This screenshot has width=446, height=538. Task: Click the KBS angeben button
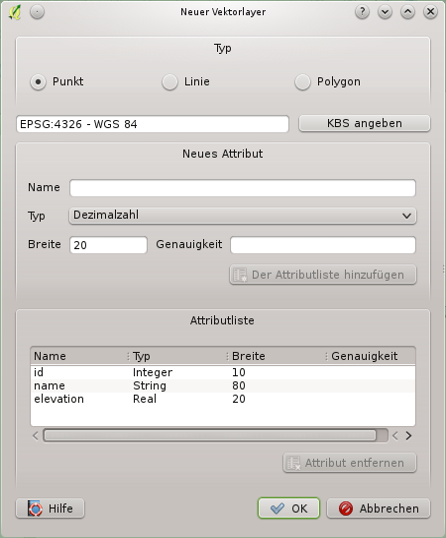point(364,123)
